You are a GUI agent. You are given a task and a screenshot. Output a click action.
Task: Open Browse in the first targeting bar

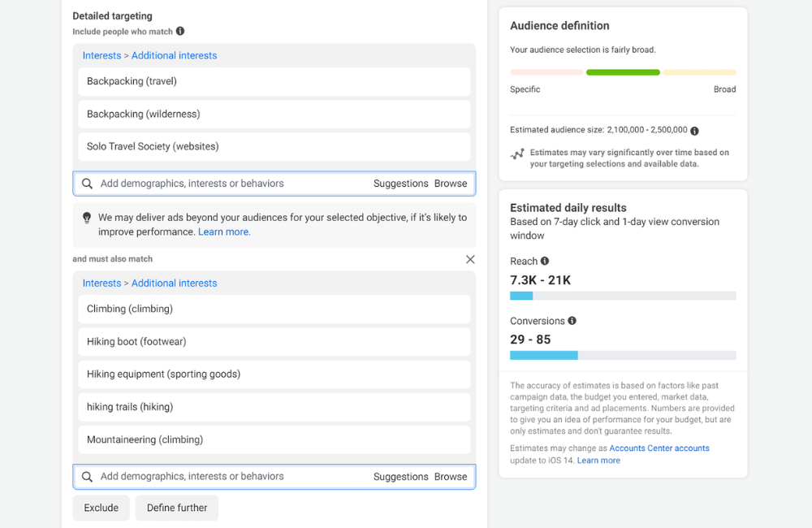point(451,184)
